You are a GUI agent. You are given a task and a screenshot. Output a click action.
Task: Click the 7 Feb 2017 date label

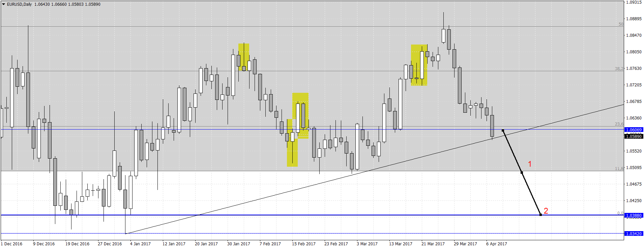point(270,244)
